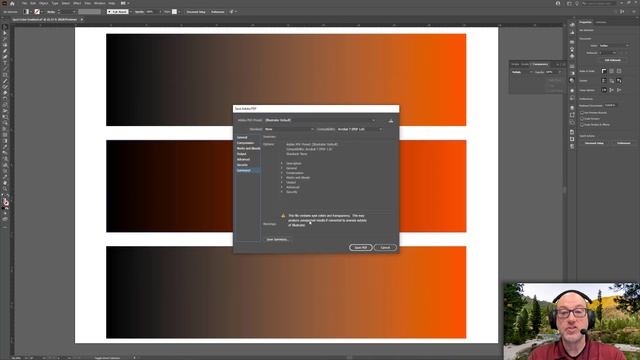Switch to the Gradient tab in the floating panel
The height and width of the screenshot is (360, 640).
point(525,64)
